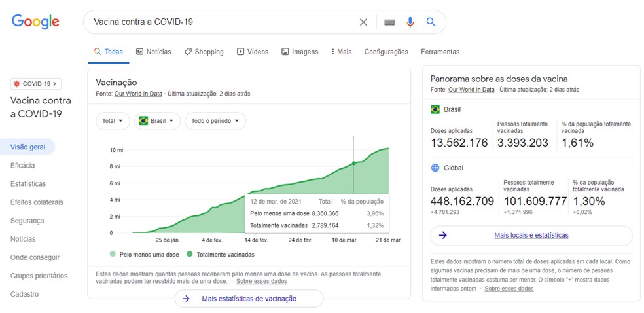Image resolution: width=644 pixels, height=313 pixels.
Task: Click the Google logo
Action: coord(35,22)
